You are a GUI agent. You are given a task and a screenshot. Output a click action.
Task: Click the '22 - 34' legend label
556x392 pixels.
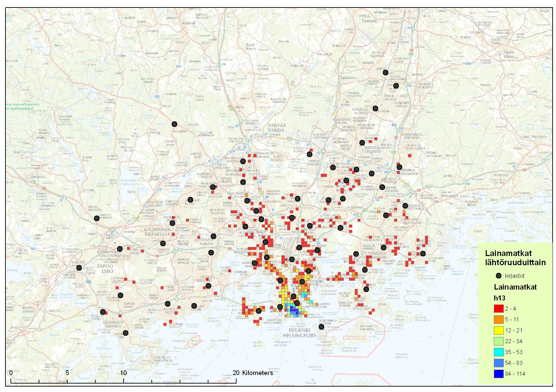point(514,341)
